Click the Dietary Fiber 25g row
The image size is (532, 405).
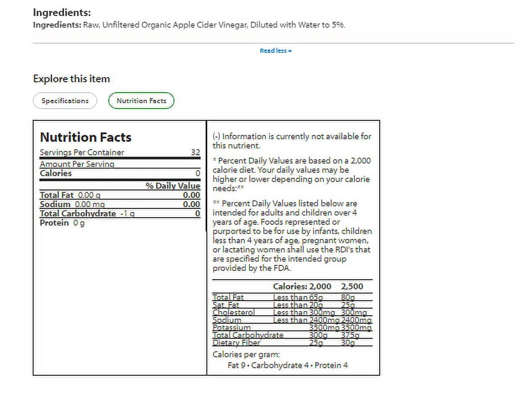[292, 343]
